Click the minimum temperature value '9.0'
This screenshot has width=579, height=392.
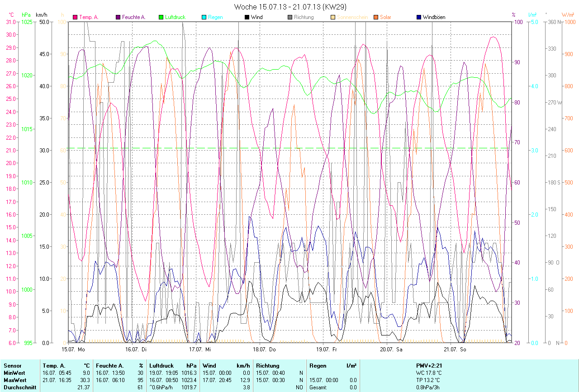click(86, 373)
